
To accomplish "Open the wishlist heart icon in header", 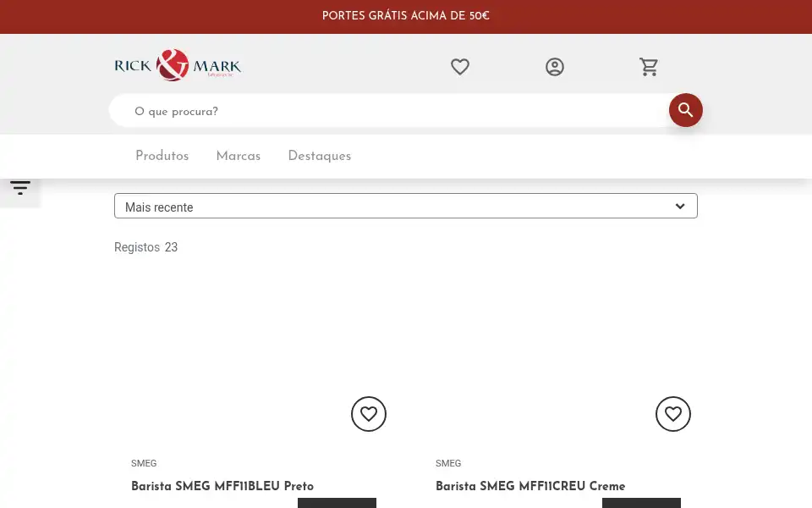I will 460,67.
